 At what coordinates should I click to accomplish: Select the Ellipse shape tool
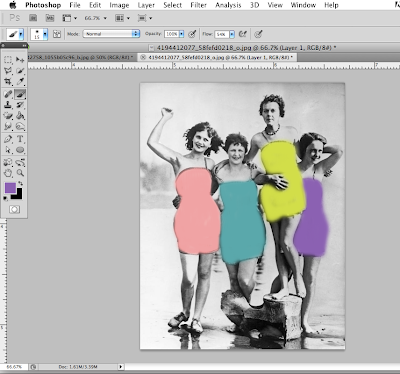[20, 150]
